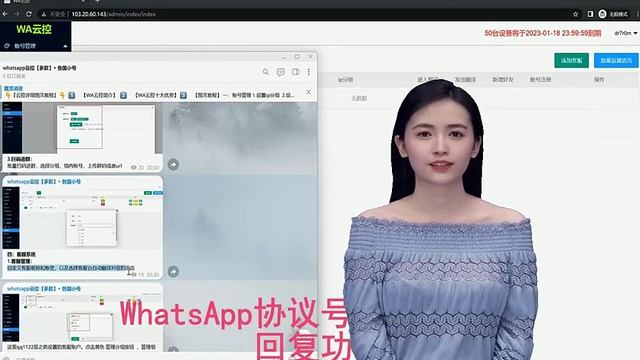Open the channel name link on third message
Viewport: 640px width, 360px height.
[x=44, y=289]
